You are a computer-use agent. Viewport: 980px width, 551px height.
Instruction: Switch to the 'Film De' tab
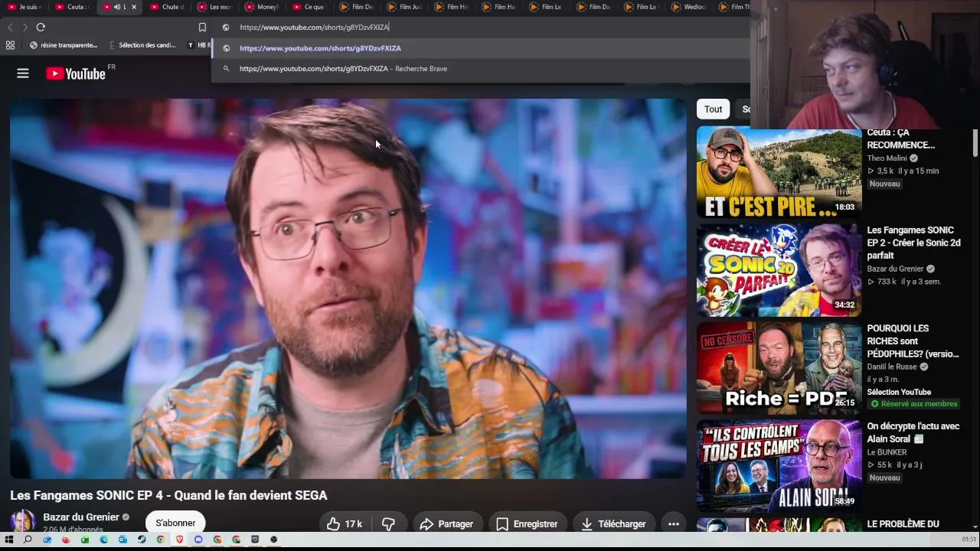(x=358, y=7)
